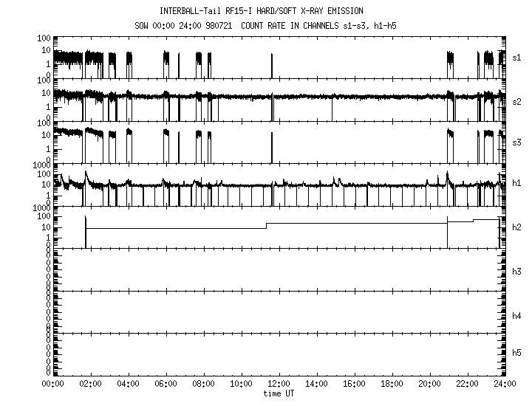The height and width of the screenshot is (406, 532).
Task: Click the s1 channel label
Action: pos(517,57)
